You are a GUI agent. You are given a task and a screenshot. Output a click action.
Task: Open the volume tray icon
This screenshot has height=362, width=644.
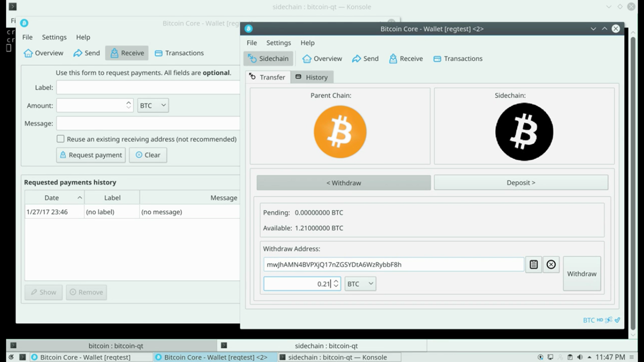click(x=580, y=357)
